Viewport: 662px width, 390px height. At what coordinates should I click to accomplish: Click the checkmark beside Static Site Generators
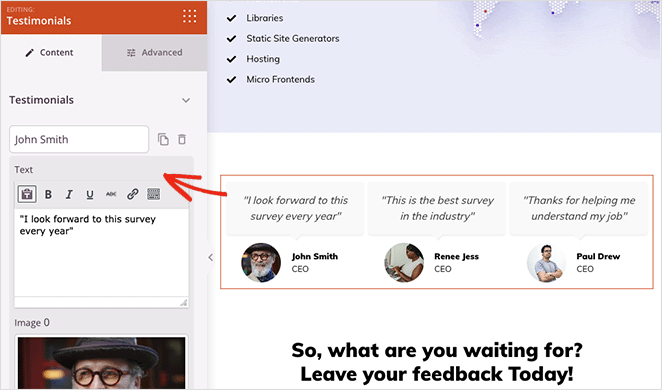click(x=231, y=39)
